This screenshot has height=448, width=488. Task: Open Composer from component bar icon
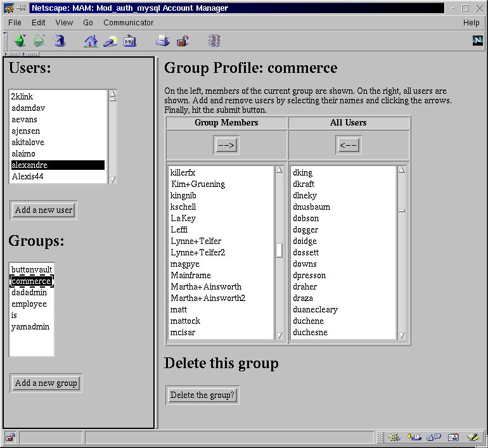tap(473, 437)
